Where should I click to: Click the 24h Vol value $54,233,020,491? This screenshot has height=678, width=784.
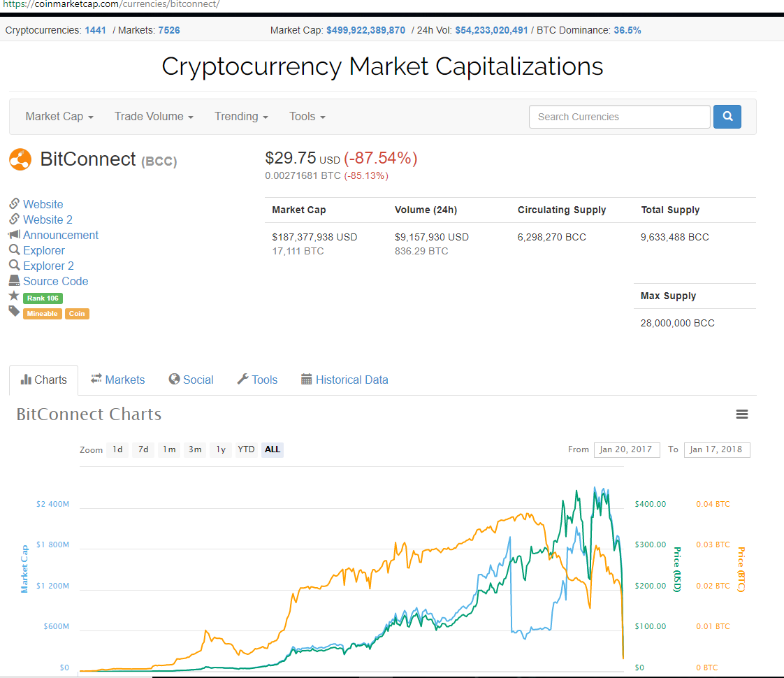point(491,31)
